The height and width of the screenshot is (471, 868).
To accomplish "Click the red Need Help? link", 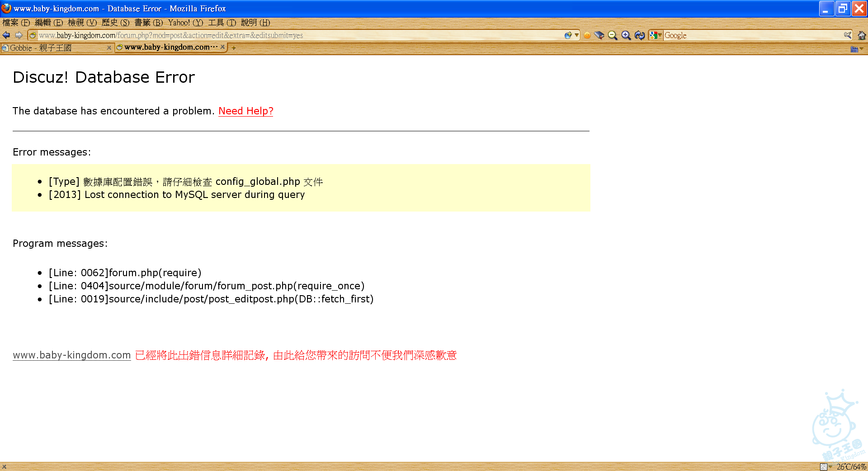I will pos(245,111).
